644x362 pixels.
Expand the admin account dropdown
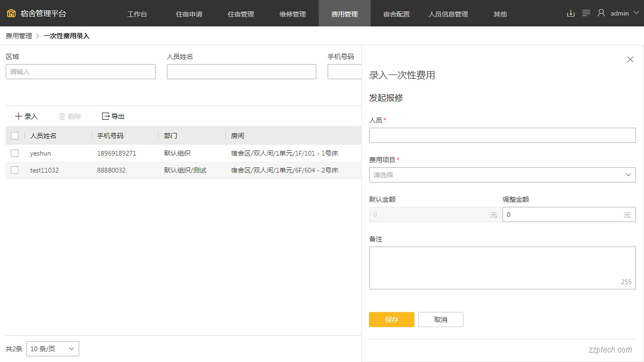pos(636,13)
